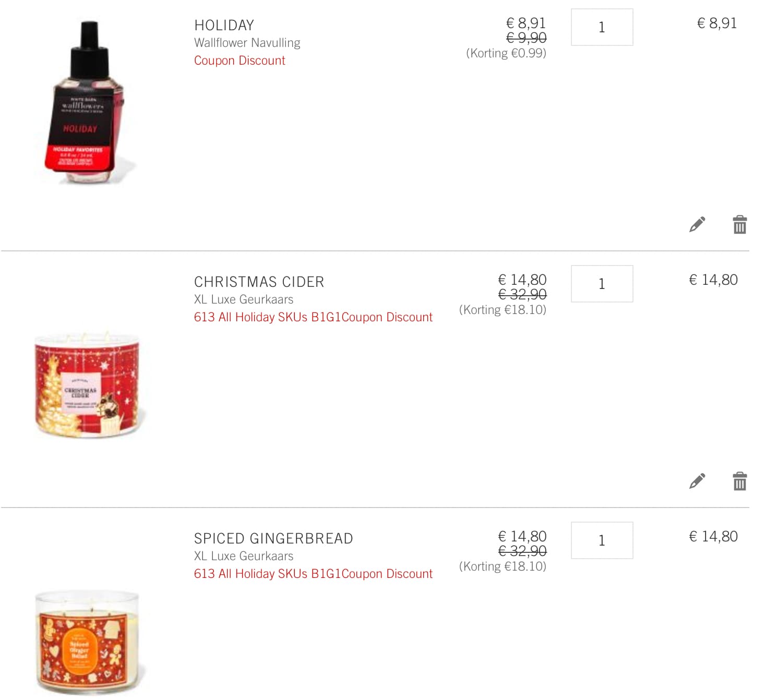The width and height of the screenshot is (765, 700).
Task: Open the SPICED GINGERBREAD product title
Action: [x=273, y=538]
